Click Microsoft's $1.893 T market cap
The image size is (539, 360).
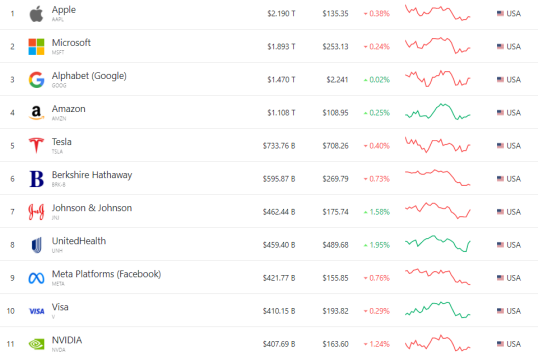[281, 47]
